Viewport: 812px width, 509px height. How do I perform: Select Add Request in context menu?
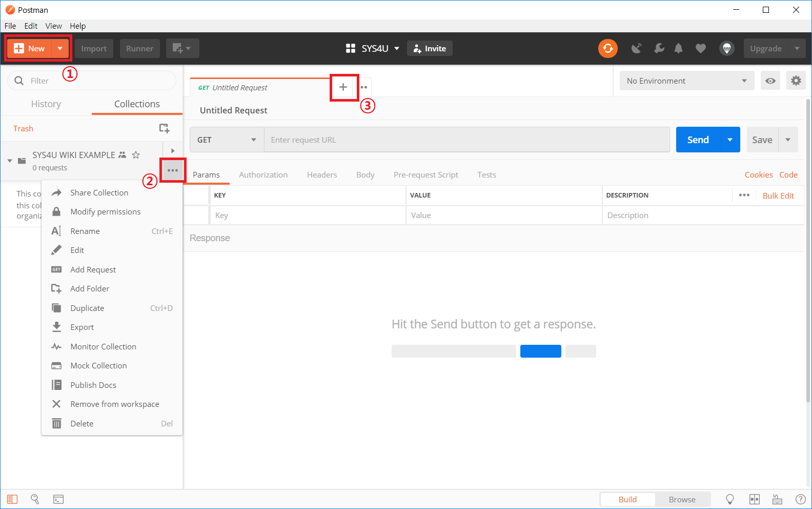(x=112, y=269)
